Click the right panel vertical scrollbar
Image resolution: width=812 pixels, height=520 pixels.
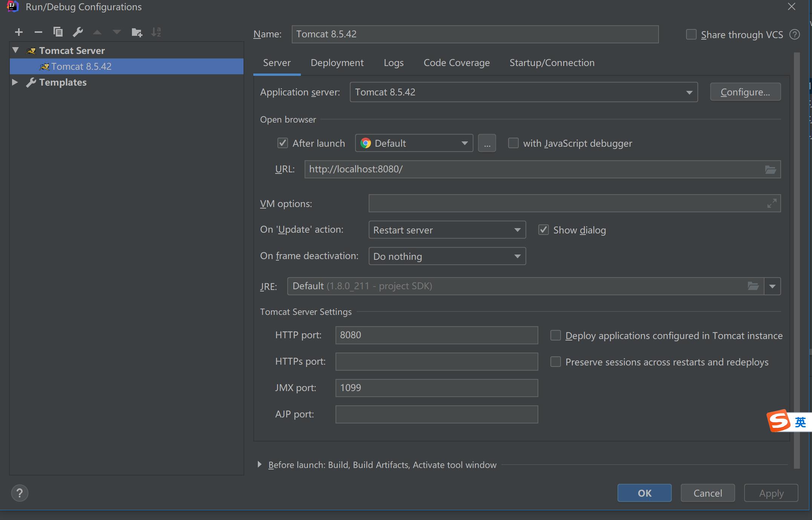pyautogui.click(x=797, y=260)
